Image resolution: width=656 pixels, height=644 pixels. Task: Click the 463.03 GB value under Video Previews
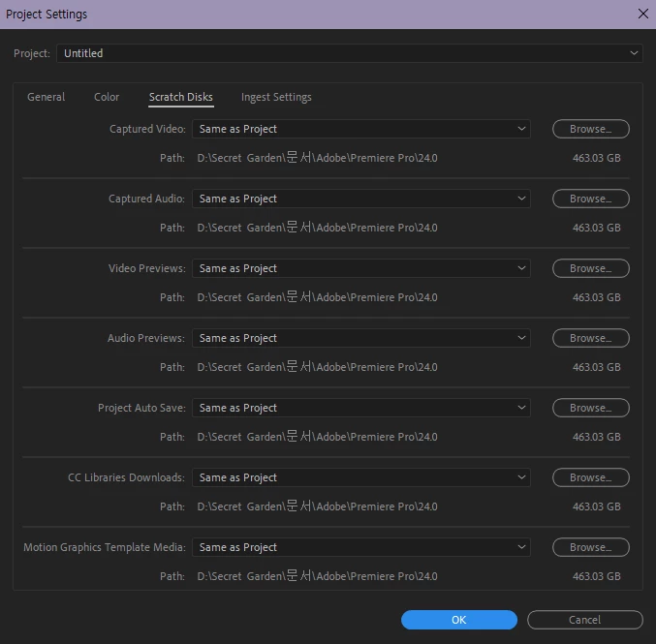597,297
